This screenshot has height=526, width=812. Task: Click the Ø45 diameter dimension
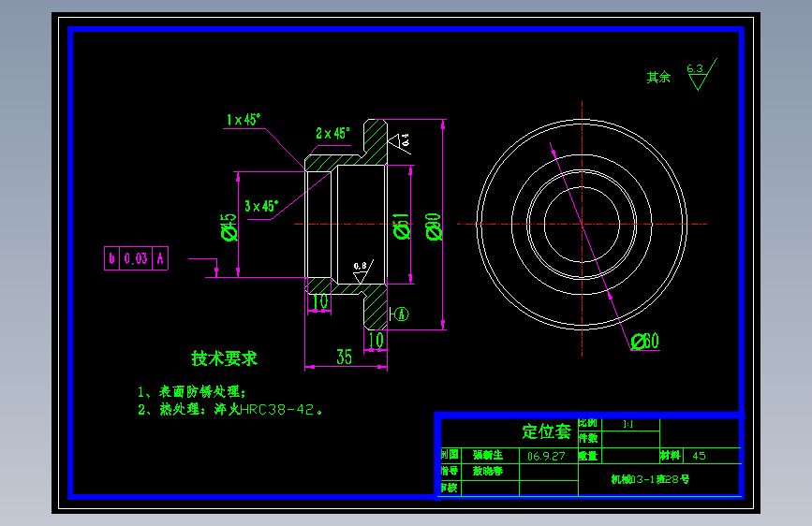point(229,227)
